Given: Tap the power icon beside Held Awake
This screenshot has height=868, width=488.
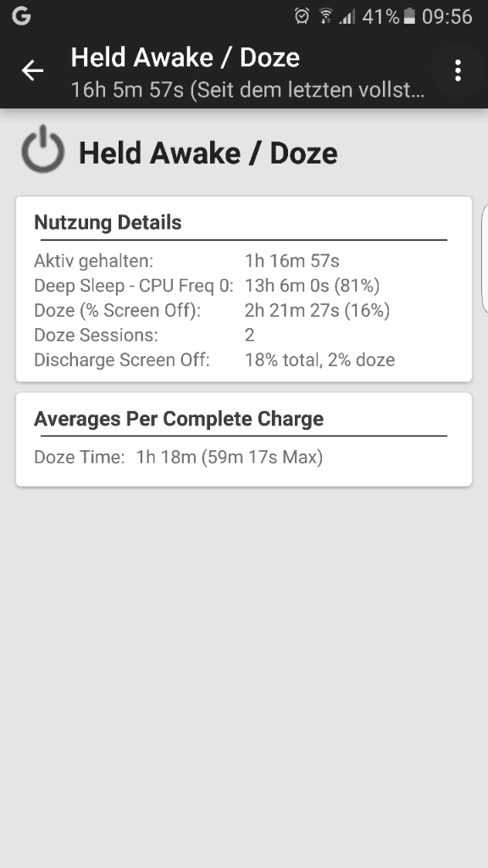Looking at the screenshot, I should 42,150.
